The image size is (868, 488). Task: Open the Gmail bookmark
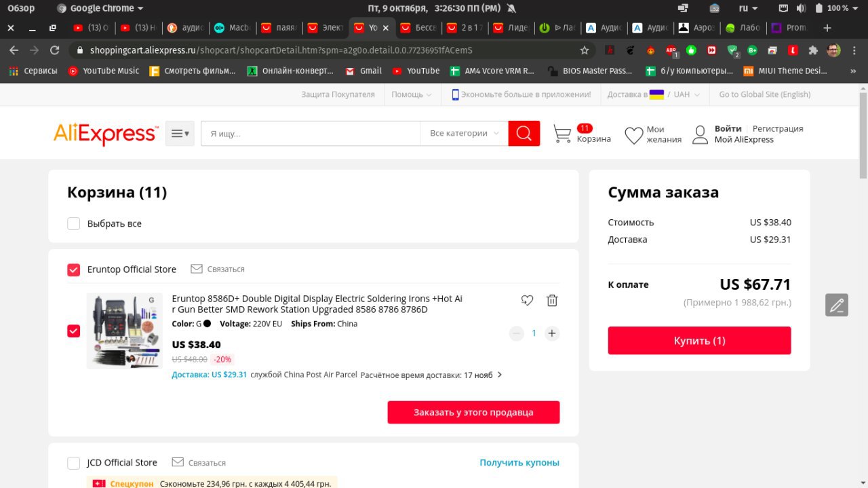(363, 71)
